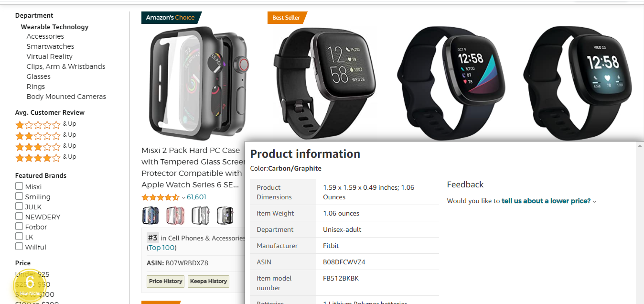This screenshot has width=644, height=304.
Task: Tick the Willful brand checkbox
Action: tap(19, 246)
